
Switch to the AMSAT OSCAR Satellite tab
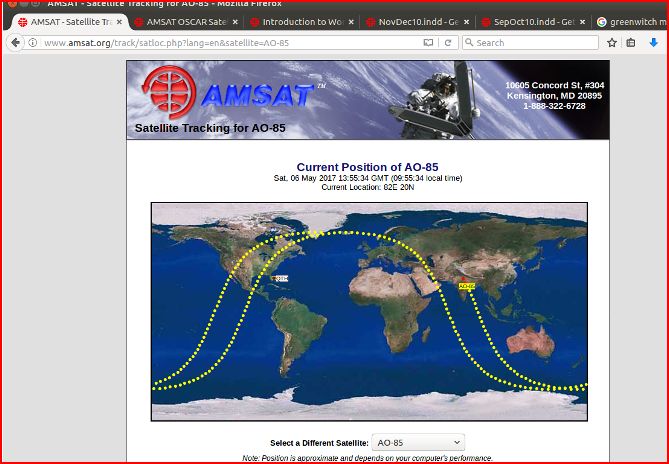pos(186,22)
